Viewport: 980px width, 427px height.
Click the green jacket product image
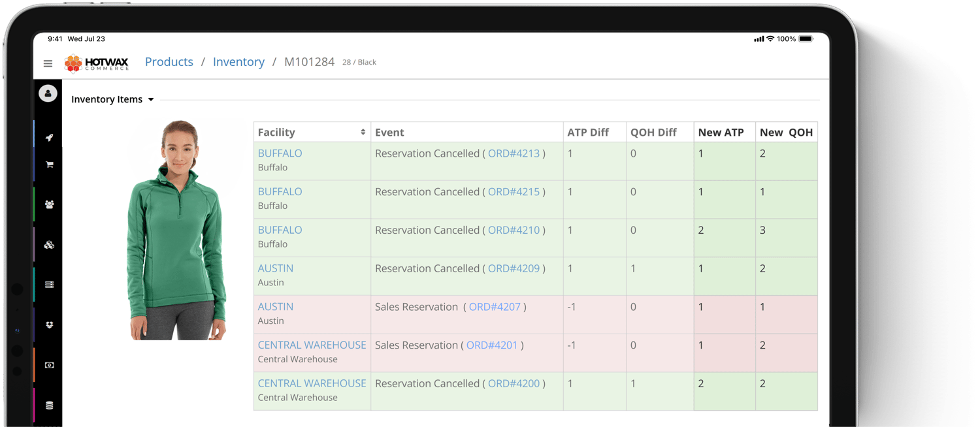(178, 230)
